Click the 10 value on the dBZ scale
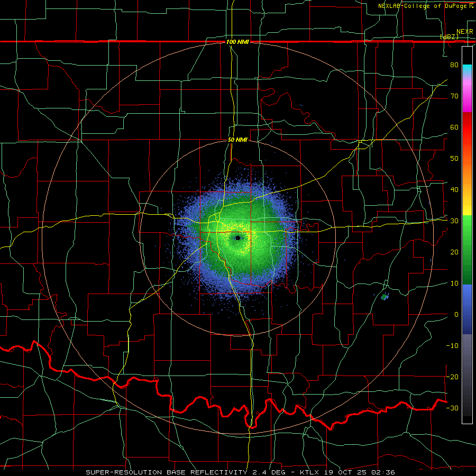Image resolution: width=476 pixels, height=476 pixels. tap(454, 283)
